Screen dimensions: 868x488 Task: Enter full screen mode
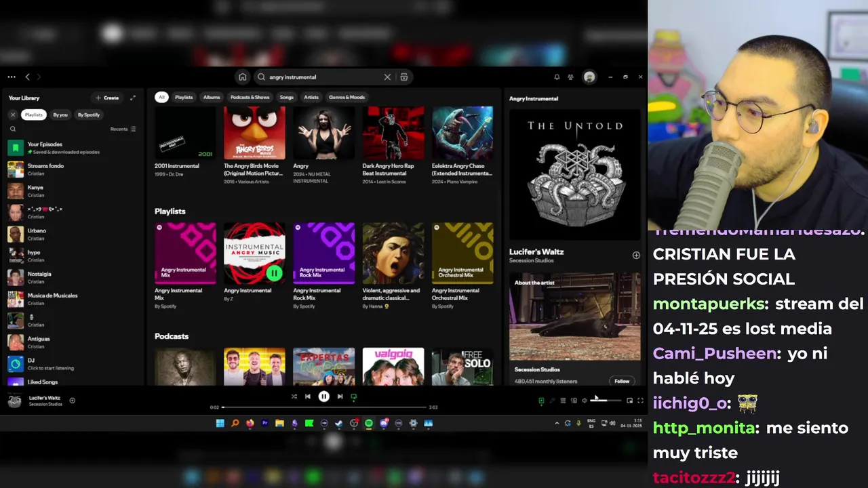640,401
